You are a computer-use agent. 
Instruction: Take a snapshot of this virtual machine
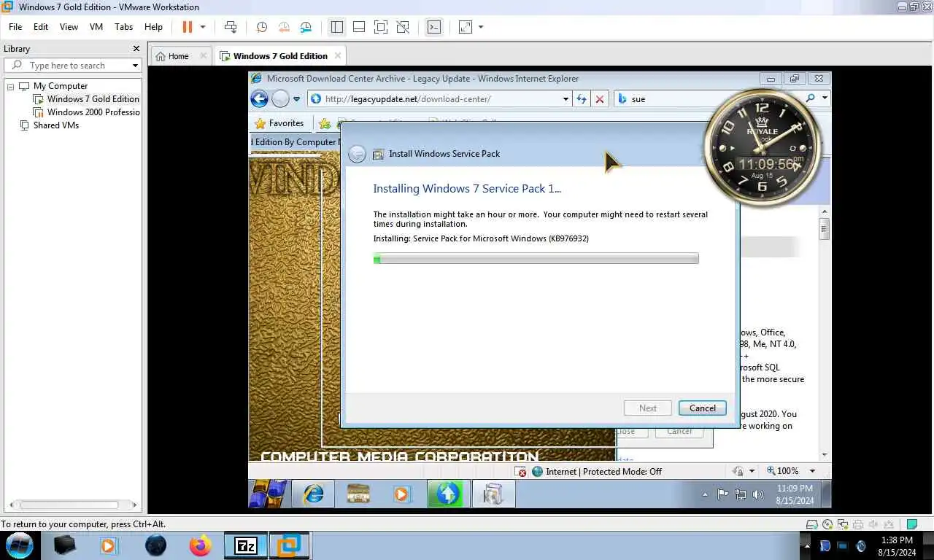[261, 27]
